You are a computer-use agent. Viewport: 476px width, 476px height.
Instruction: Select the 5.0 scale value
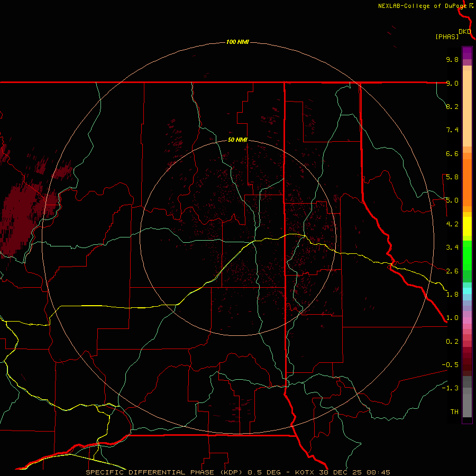tap(452, 200)
